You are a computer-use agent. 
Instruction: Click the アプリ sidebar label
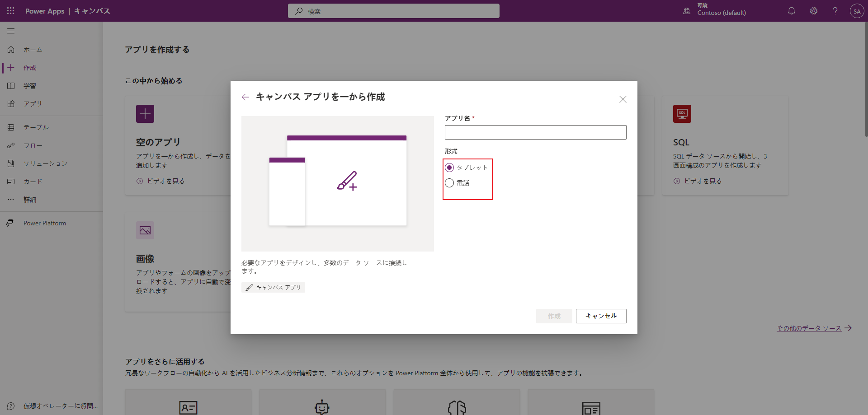coord(33,104)
